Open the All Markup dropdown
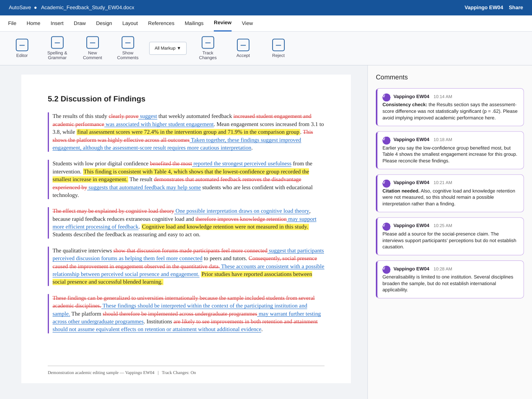 (168, 48)
